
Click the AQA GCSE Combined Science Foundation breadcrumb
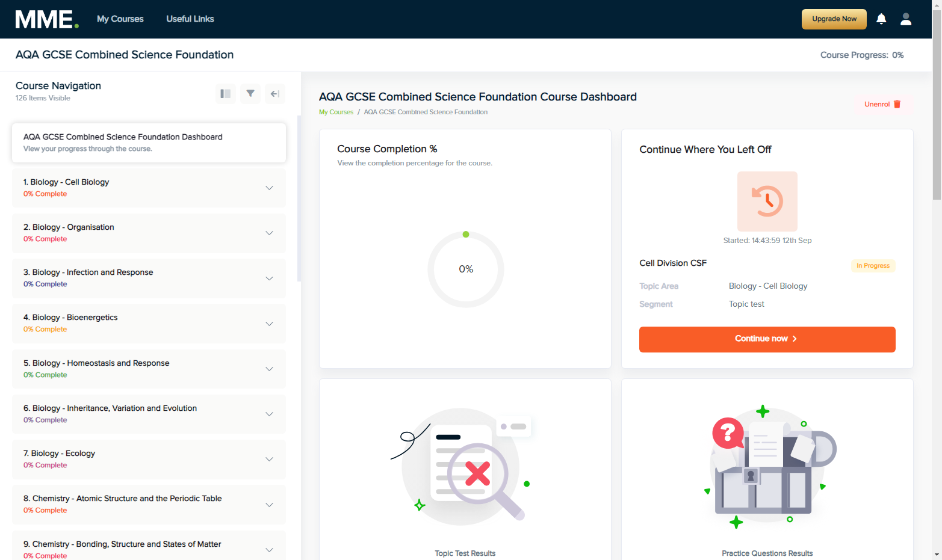426,112
